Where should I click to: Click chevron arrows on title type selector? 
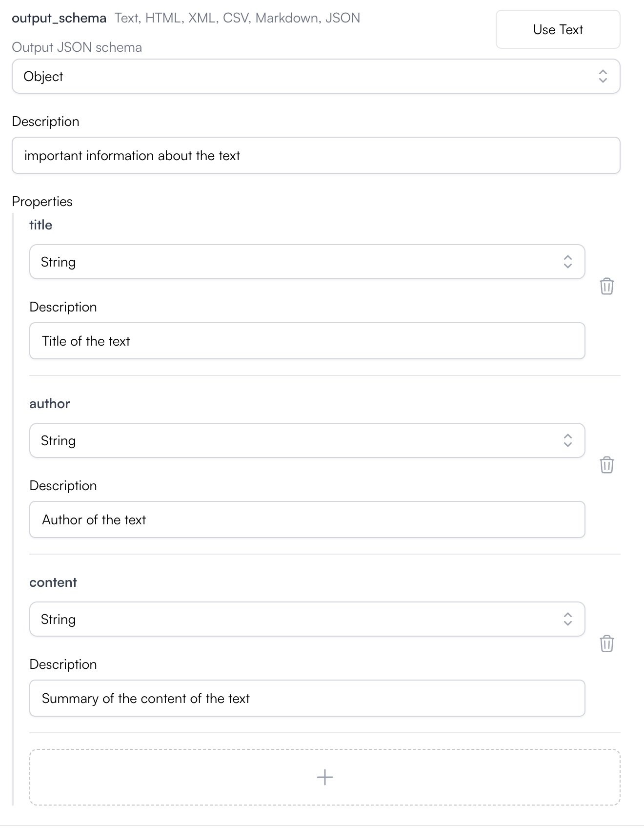(x=568, y=262)
